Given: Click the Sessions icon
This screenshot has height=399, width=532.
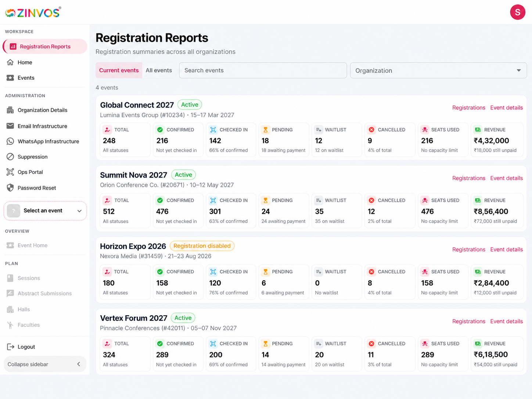Looking at the screenshot, I should click(x=10, y=278).
